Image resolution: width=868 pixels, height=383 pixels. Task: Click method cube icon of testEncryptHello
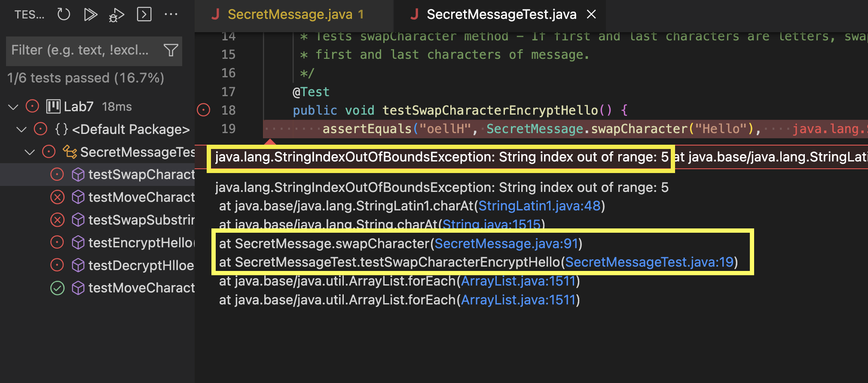point(78,243)
